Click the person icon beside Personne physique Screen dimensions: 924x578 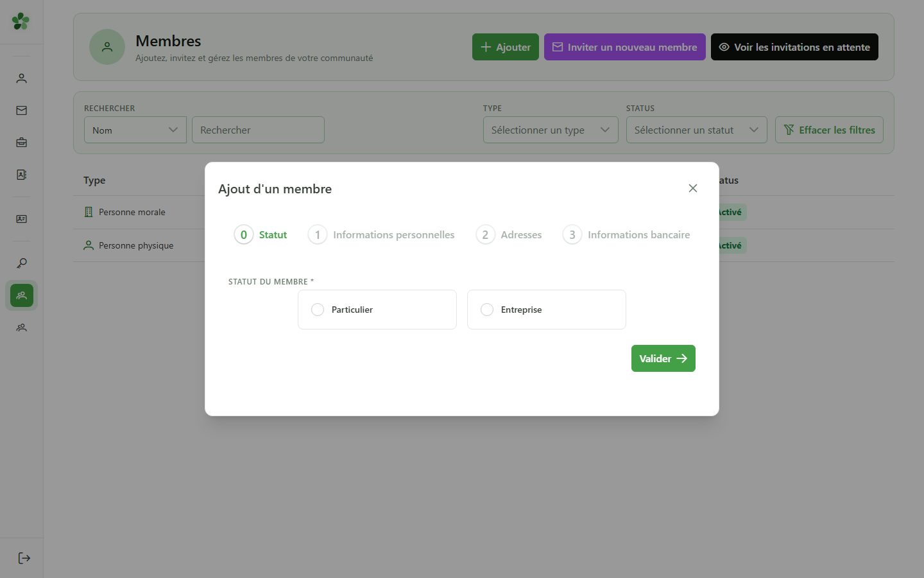89,245
